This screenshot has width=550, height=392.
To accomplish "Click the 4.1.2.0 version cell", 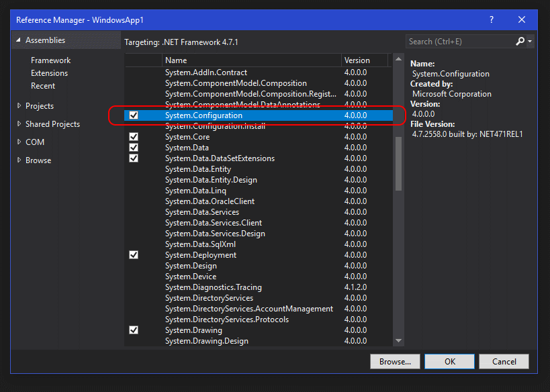I will point(355,287).
